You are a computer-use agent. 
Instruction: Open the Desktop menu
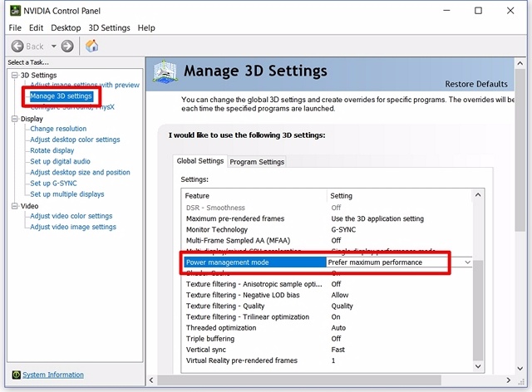[66, 27]
